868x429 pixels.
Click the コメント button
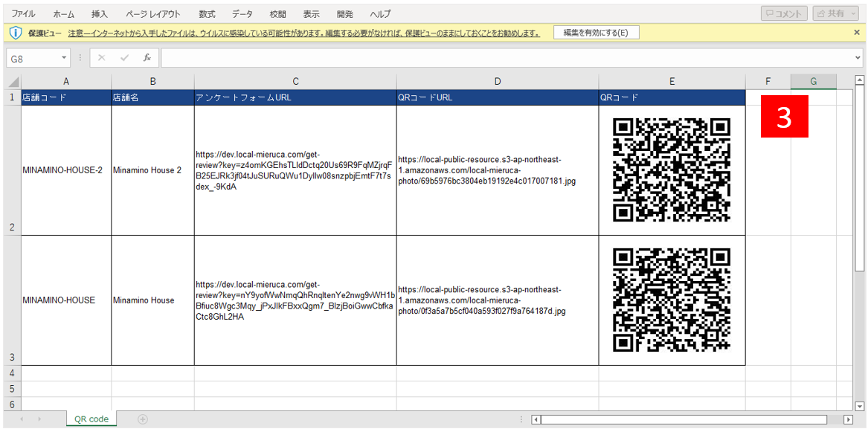click(x=784, y=14)
